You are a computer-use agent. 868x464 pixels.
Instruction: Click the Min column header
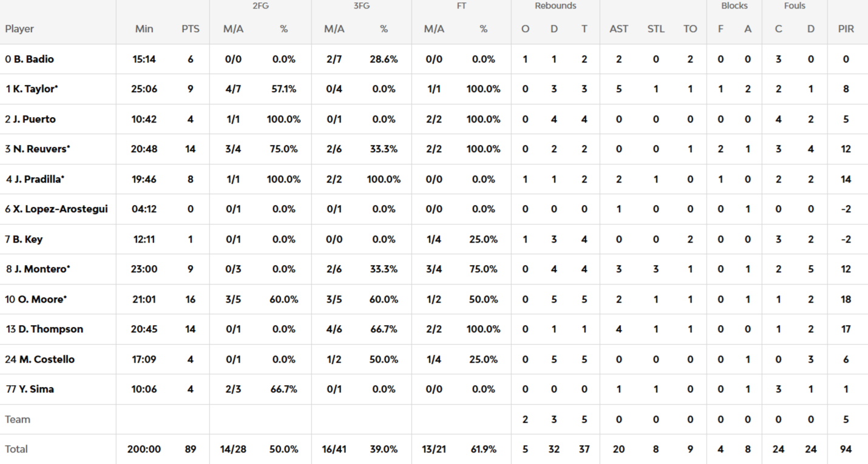point(144,29)
